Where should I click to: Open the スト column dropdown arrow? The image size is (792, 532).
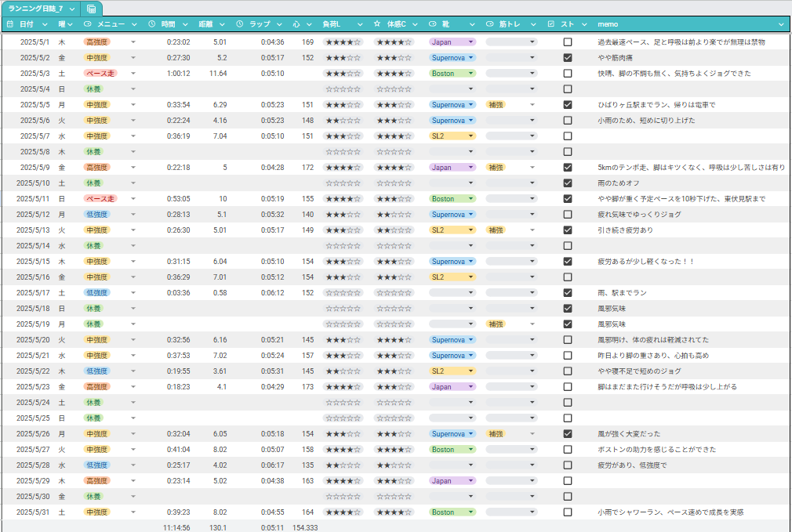(x=584, y=24)
